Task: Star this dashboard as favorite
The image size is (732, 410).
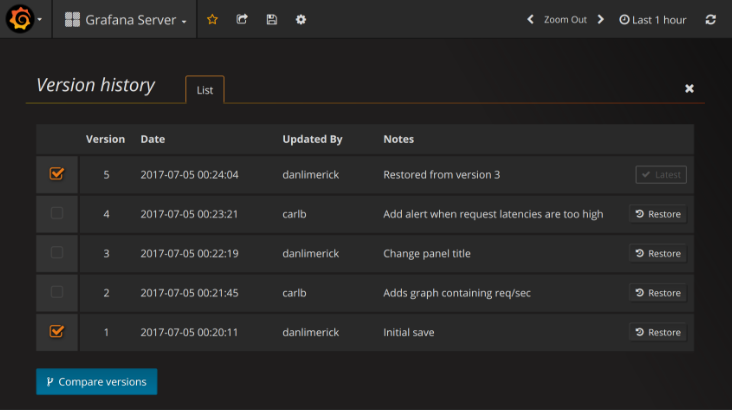Action: 212,19
